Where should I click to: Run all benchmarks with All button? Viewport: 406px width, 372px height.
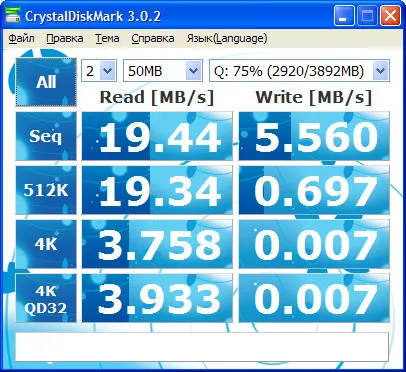[x=46, y=82]
